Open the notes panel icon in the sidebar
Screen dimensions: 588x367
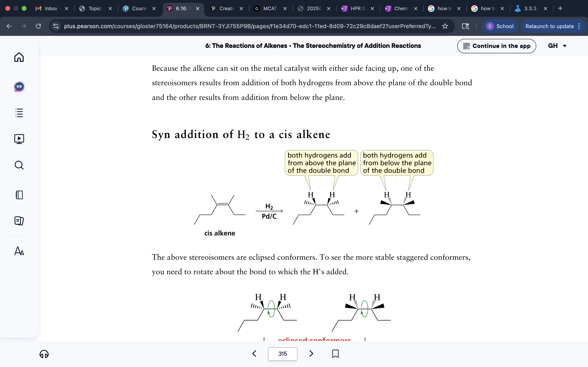click(x=19, y=221)
